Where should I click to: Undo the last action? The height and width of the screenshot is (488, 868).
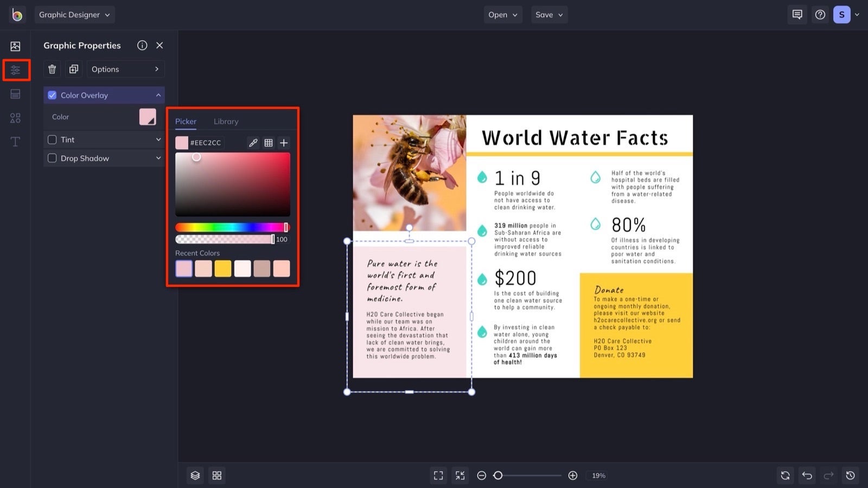(807, 475)
